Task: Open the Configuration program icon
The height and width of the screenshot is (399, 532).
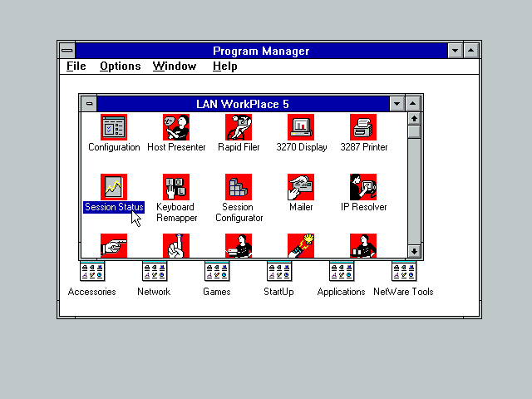Action: 114,127
